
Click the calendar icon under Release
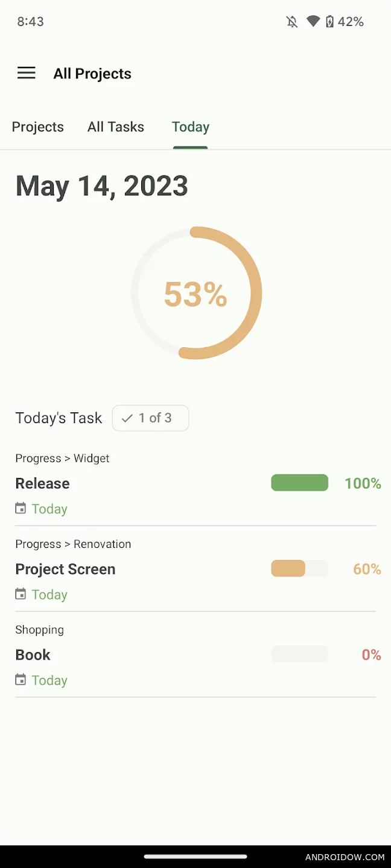pyautogui.click(x=21, y=508)
